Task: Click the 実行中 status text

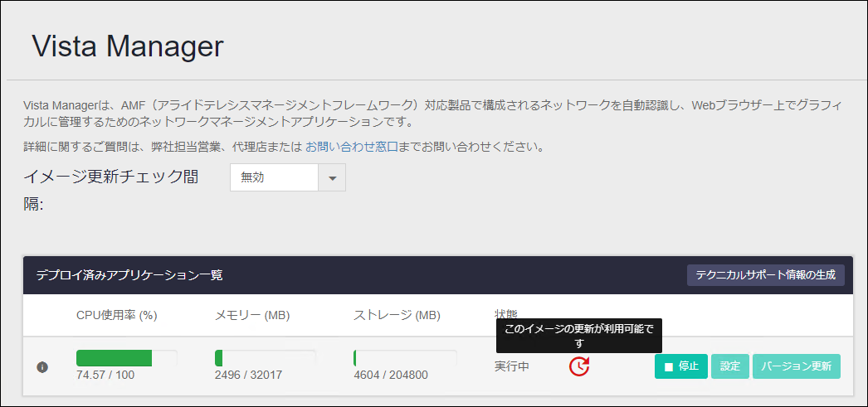Action: tap(512, 366)
